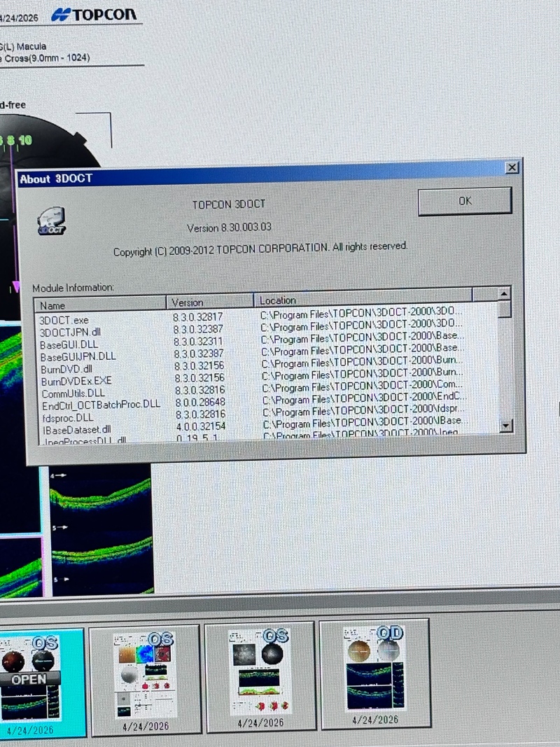The height and width of the screenshot is (747, 560).
Task: Sort module list by Version column header
Action: point(210,302)
